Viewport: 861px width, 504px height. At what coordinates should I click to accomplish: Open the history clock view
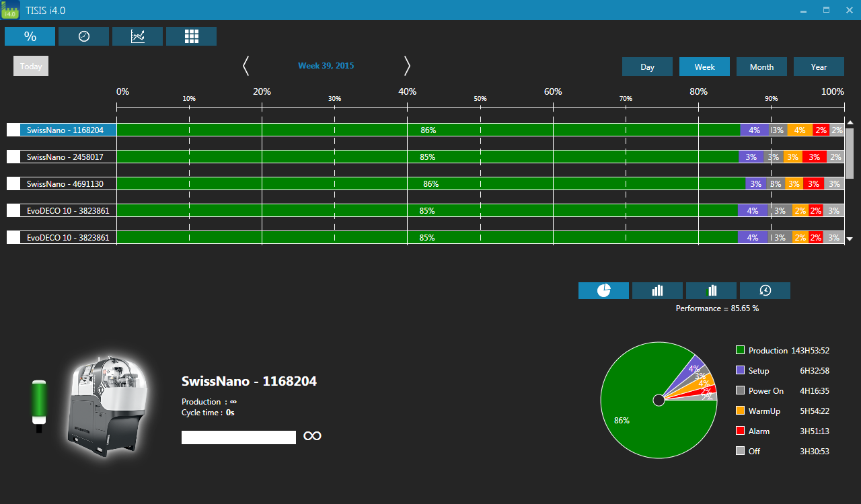(x=765, y=290)
